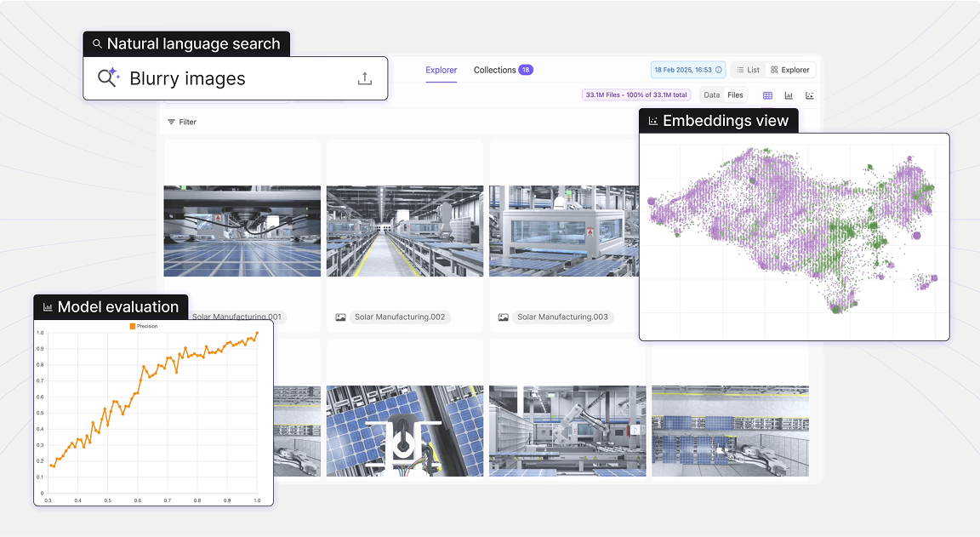Click the precision line chart
This screenshot has width=980, height=537.
click(x=154, y=414)
